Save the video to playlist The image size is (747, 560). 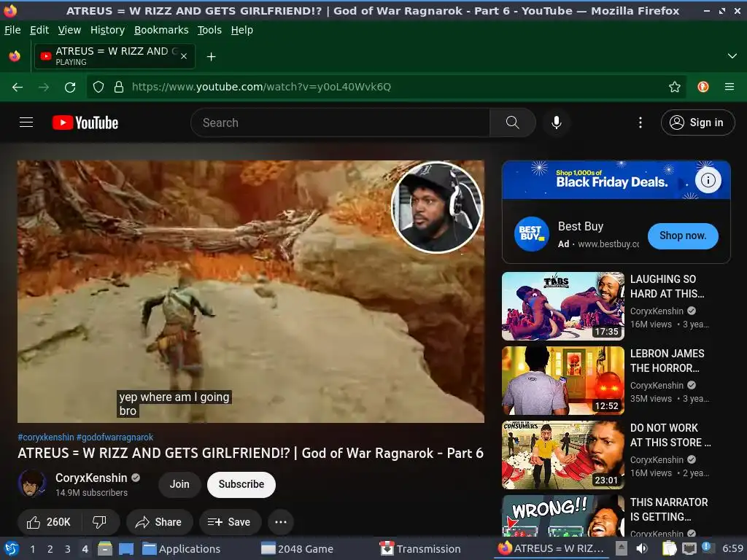[x=230, y=522]
